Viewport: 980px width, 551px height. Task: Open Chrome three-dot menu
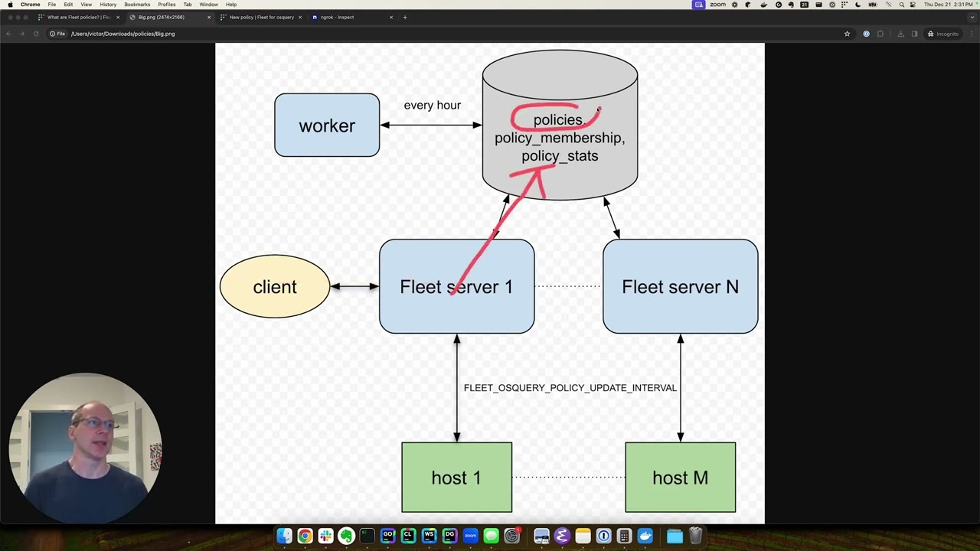coord(972,34)
